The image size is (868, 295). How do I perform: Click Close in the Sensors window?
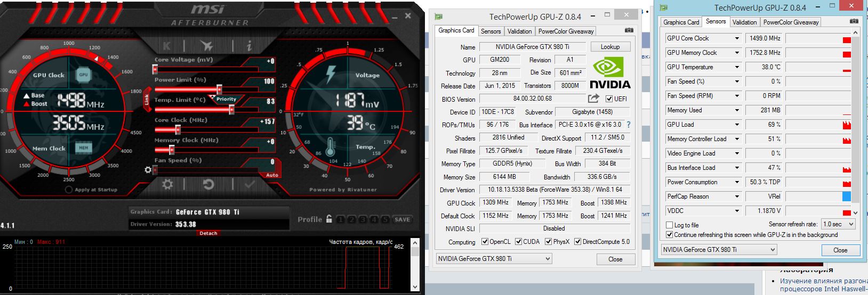tap(840, 250)
